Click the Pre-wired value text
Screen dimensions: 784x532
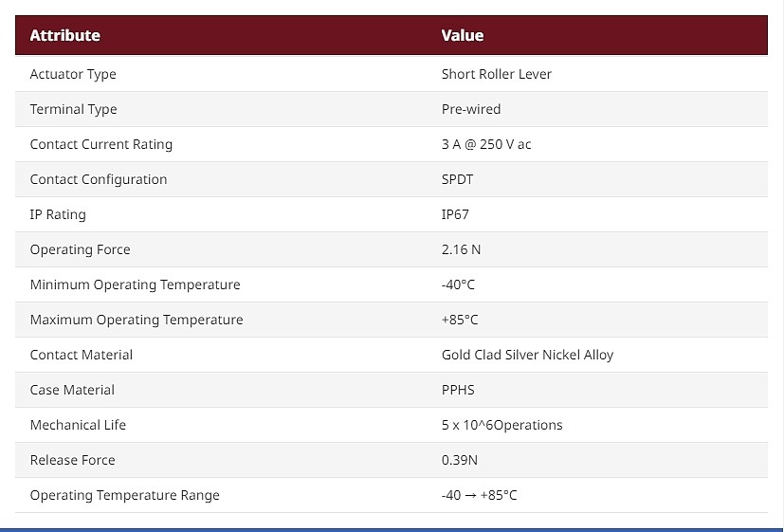(471, 109)
